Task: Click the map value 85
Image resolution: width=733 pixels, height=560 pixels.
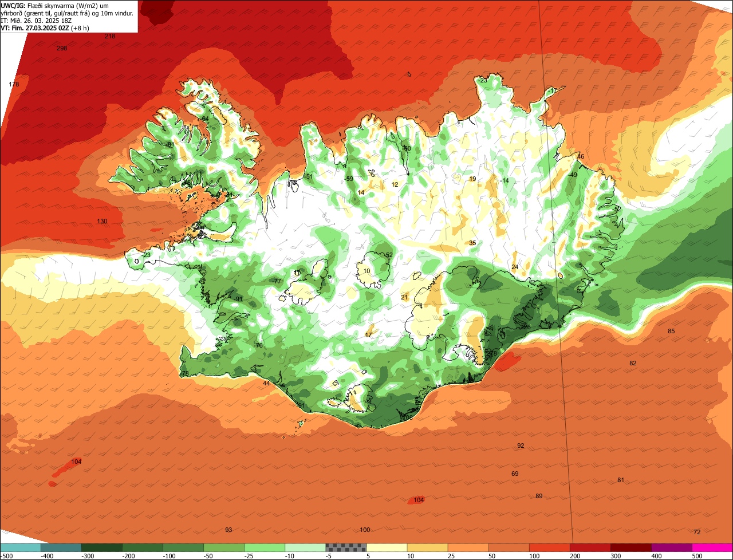Action: point(671,331)
